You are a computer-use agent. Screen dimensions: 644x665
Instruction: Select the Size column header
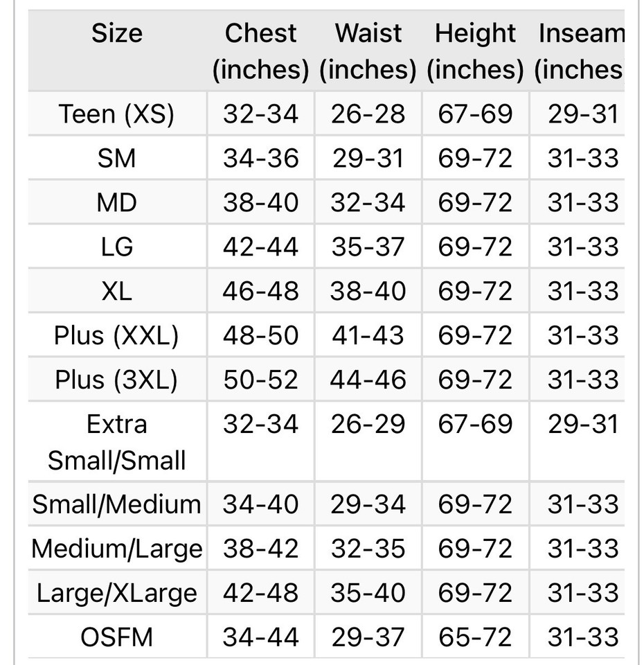[x=117, y=33]
